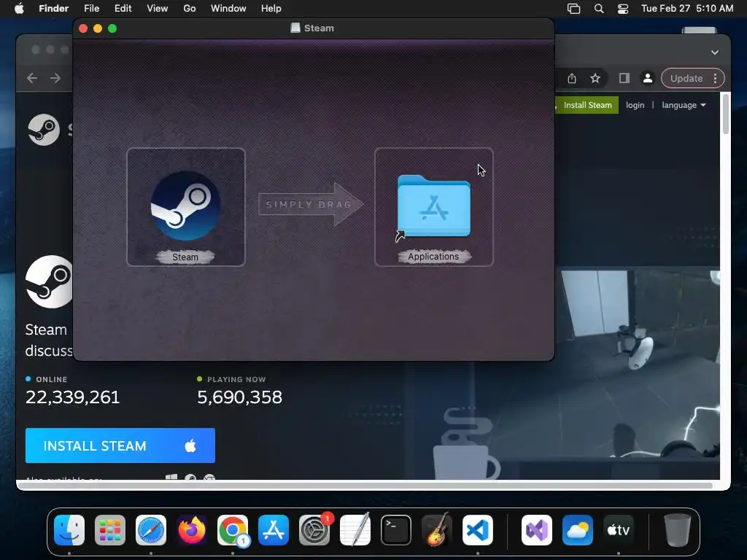The height and width of the screenshot is (560, 747).
Task: Switch to Google Chrome in the Dock
Action: pos(233,529)
